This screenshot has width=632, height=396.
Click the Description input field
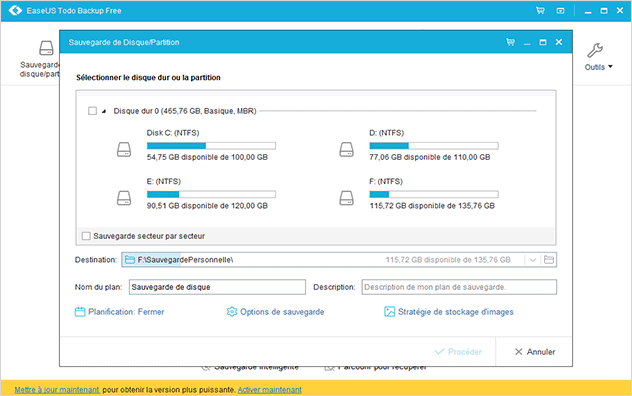tap(459, 287)
